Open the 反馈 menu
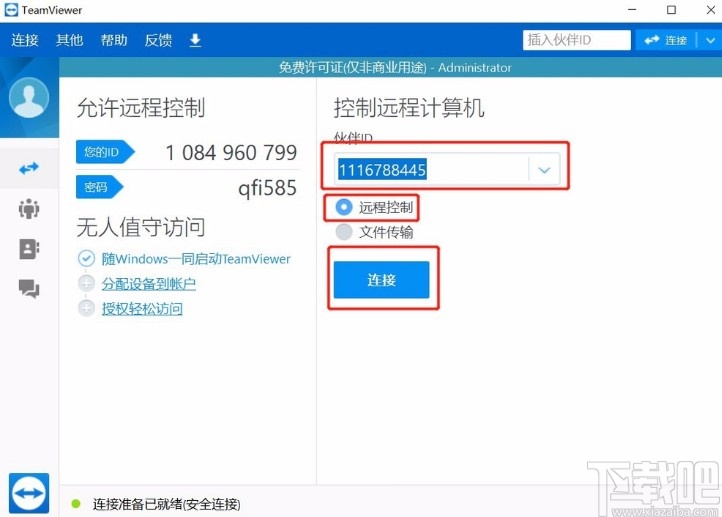Image resolution: width=722 pixels, height=517 pixels. (x=158, y=40)
